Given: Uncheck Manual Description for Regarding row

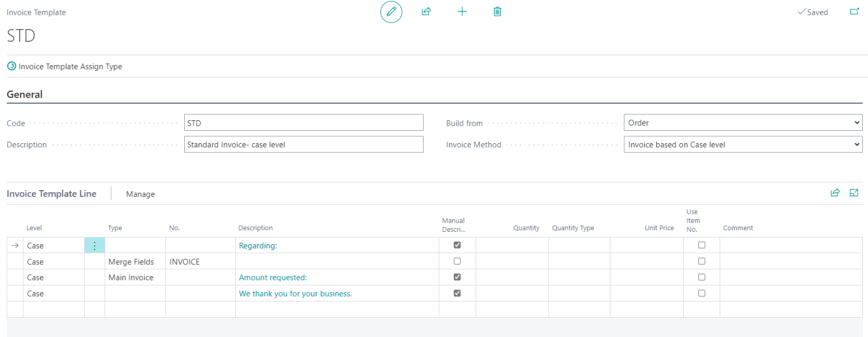Looking at the screenshot, I should (457, 245).
